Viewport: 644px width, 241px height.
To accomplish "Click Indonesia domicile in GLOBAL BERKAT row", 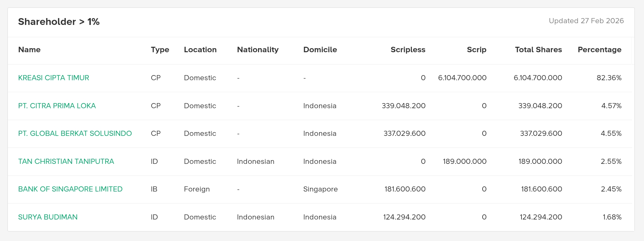I will click(320, 133).
